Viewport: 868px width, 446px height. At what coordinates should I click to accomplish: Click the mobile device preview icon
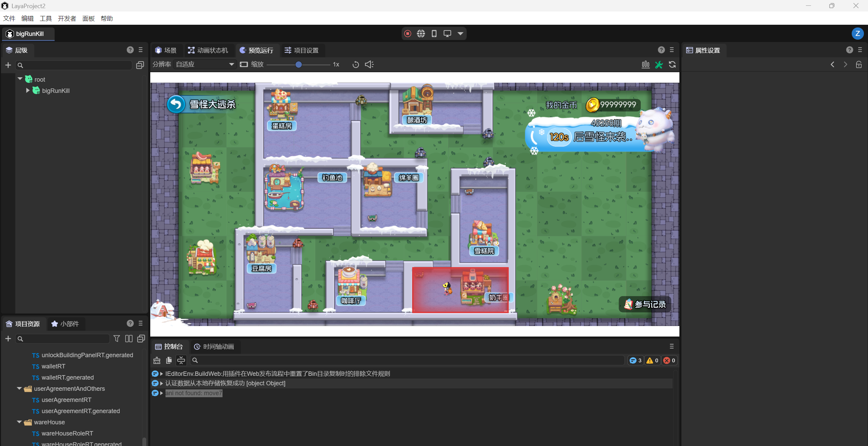click(434, 34)
